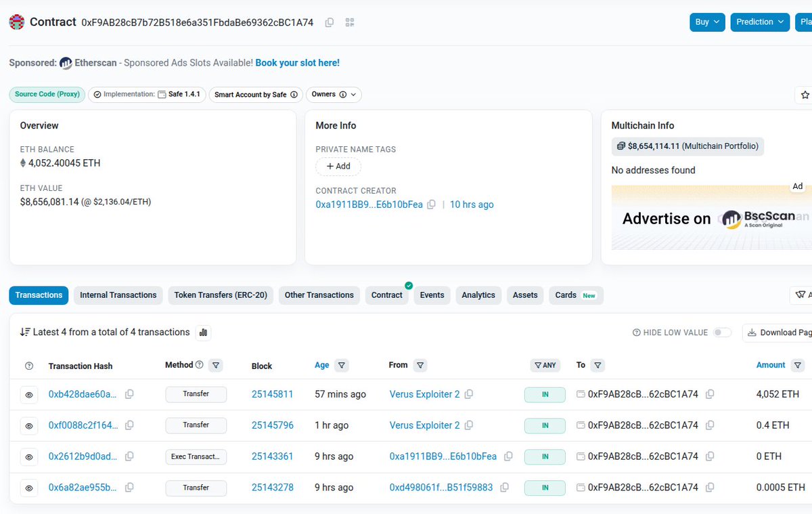
Task: Click the star icon to add to watchlist
Action: tap(805, 95)
